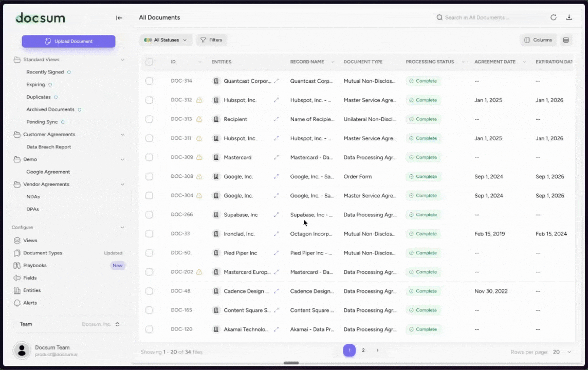
Task: Click the warning icon next to DOC-202
Action: [199, 272]
